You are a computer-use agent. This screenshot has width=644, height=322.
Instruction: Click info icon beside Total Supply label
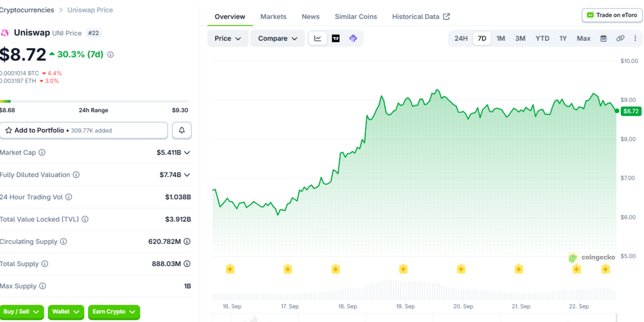(45, 264)
